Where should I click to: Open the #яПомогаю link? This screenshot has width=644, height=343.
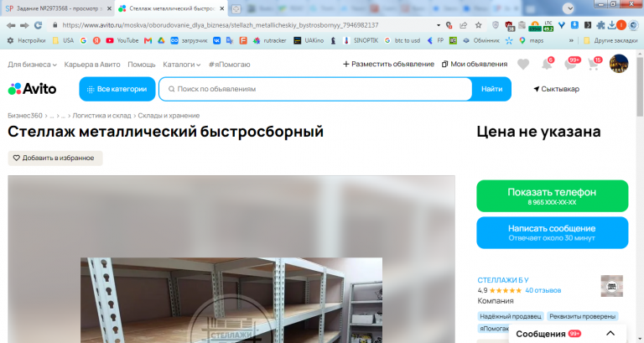[229, 65]
